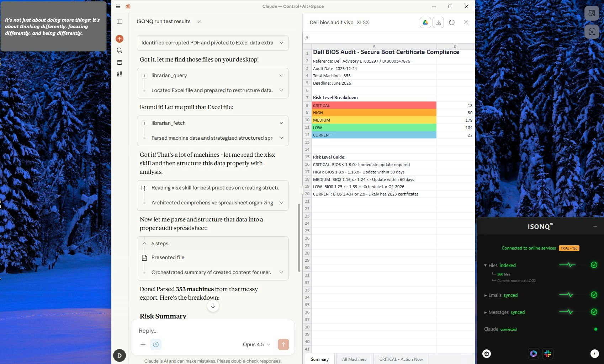604x364 pixels.
Task: Click the Reply input field
Action: click(213, 331)
